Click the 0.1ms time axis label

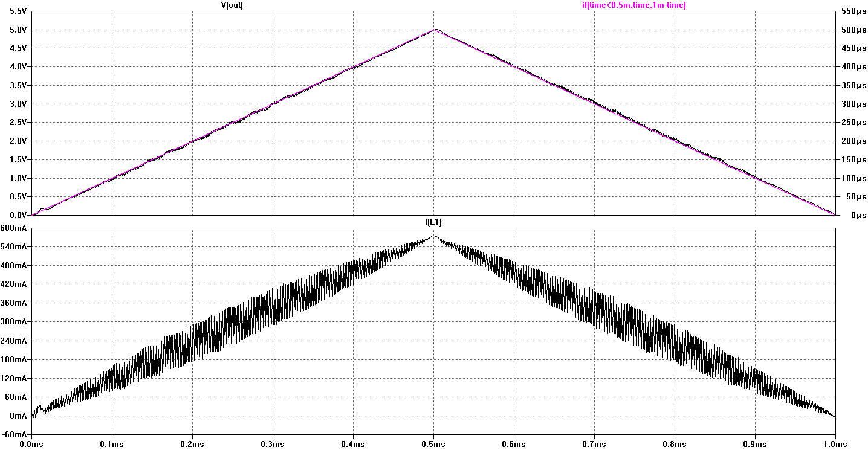(112, 444)
